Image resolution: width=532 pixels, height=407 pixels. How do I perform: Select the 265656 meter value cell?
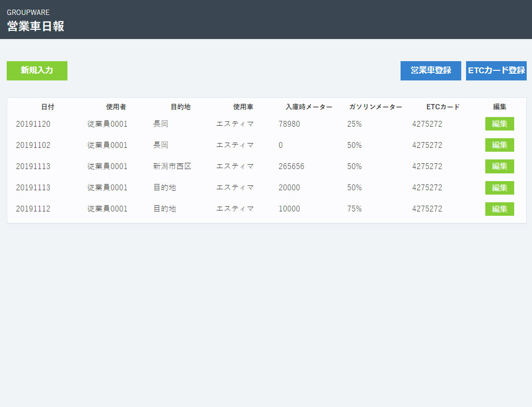pos(291,166)
